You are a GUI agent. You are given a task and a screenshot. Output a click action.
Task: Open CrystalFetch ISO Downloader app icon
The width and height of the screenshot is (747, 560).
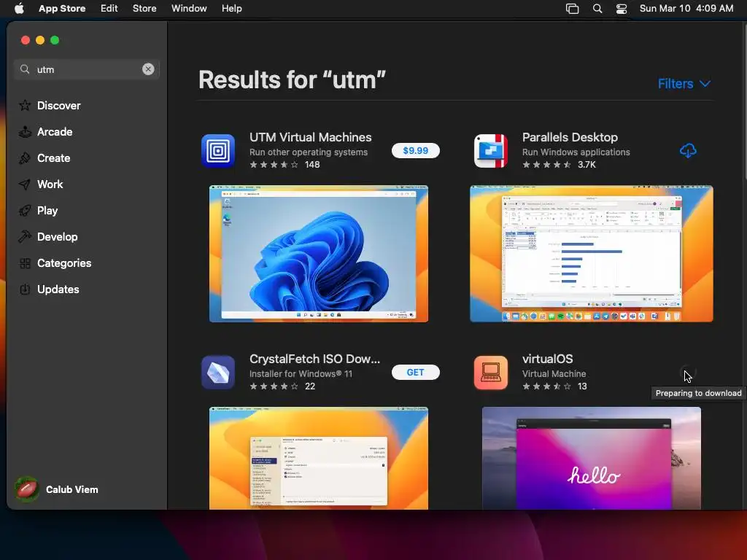pos(218,373)
